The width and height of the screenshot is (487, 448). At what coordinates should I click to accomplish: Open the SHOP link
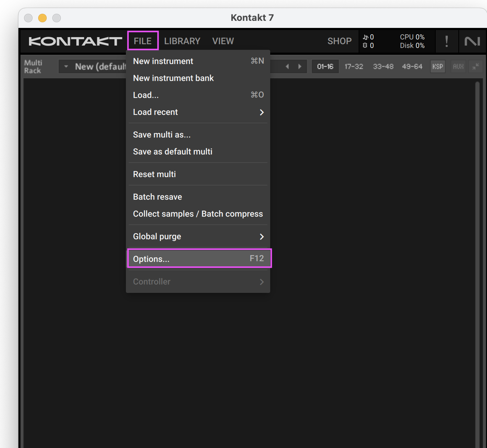coord(340,41)
